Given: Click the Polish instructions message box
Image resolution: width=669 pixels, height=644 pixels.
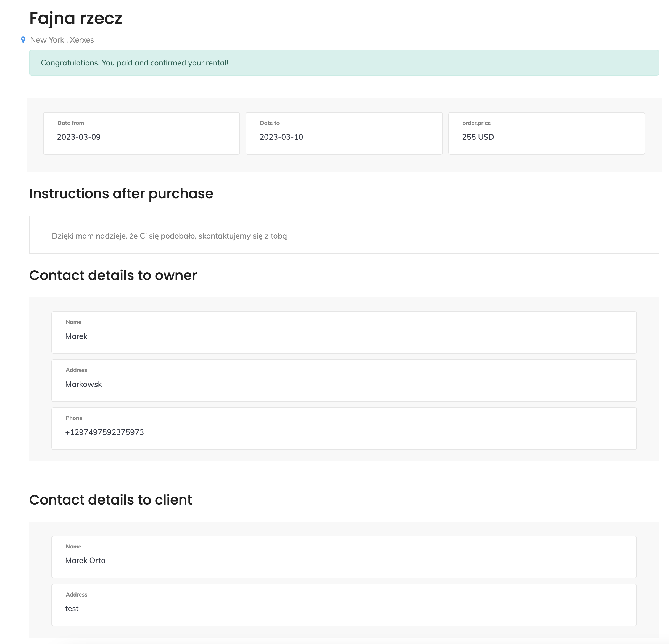Looking at the screenshot, I should click(344, 235).
